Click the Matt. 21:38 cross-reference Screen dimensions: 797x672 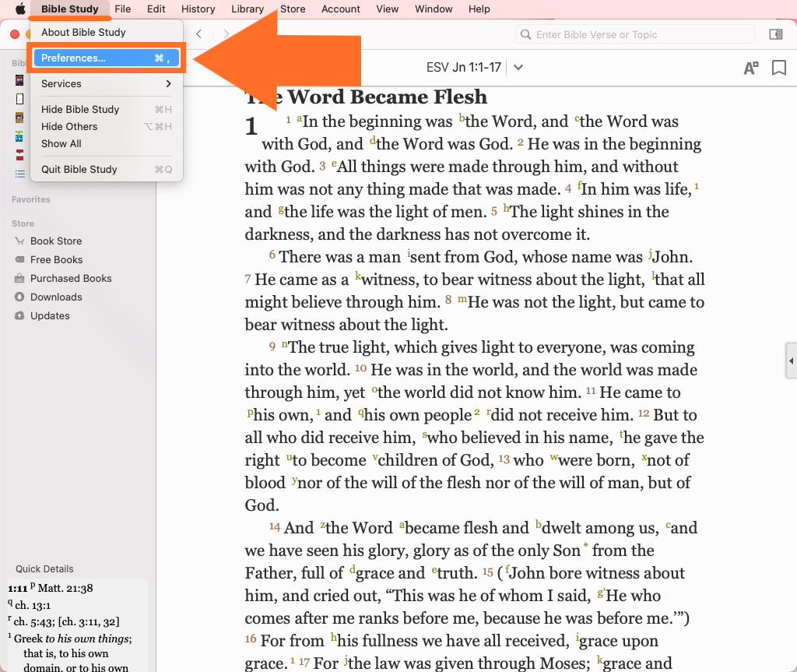65,589
